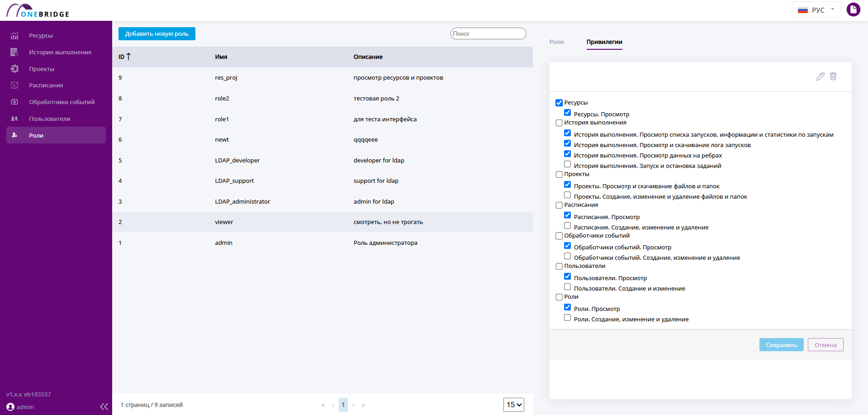The width and height of the screenshot is (868, 415).
Task: Sort table by Имя column header
Action: 221,57
